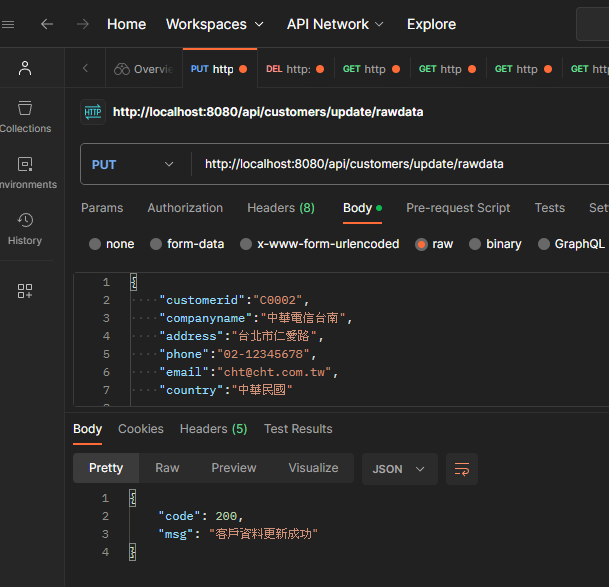This screenshot has width=609, height=587.
Task: Click the forward navigation arrow
Action: (83, 24)
